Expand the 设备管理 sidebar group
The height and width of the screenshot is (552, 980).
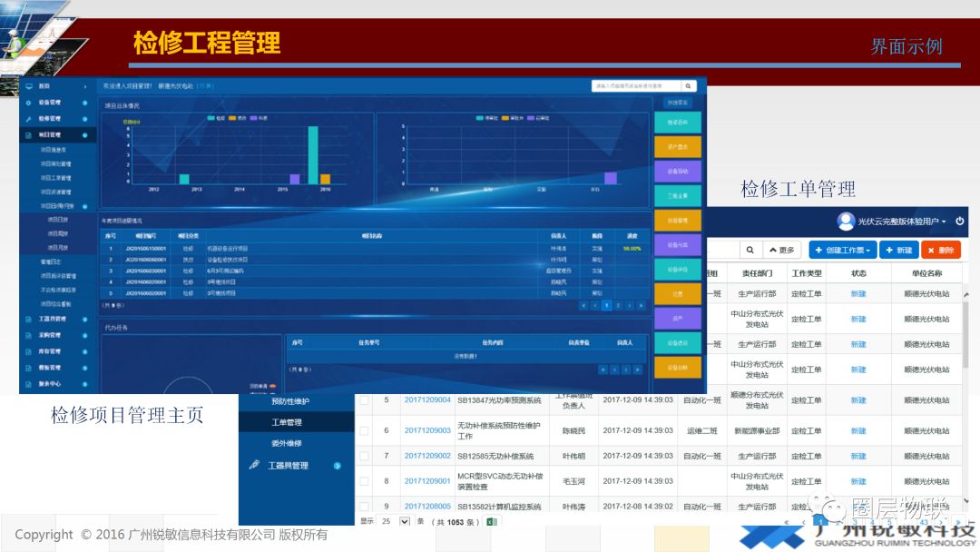point(85,103)
